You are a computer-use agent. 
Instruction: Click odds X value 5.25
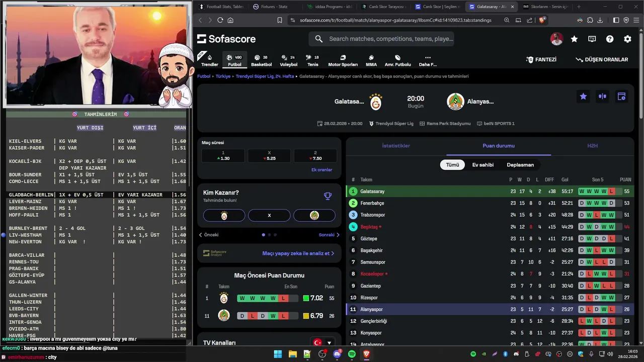[269, 156]
